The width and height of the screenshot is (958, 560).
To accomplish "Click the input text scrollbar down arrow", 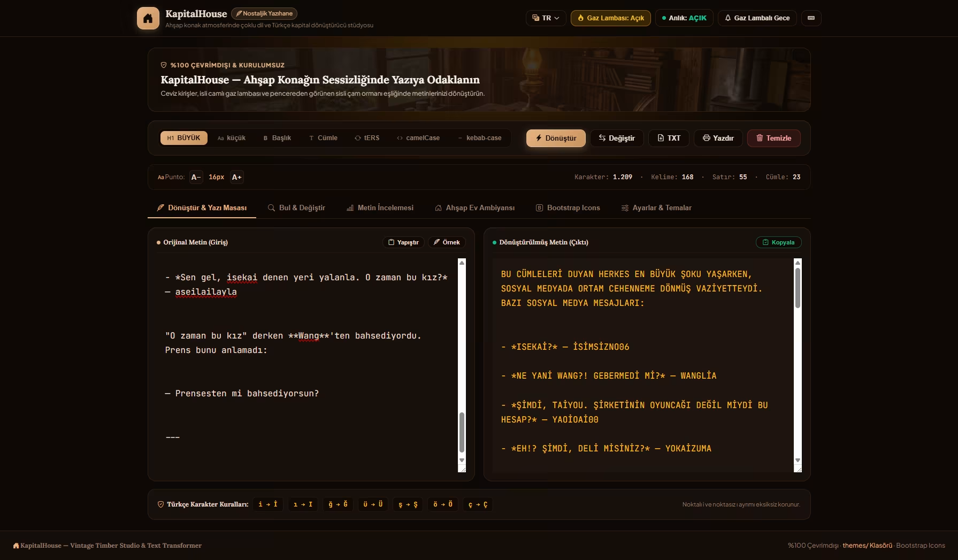I will click(x=462, y=460).
